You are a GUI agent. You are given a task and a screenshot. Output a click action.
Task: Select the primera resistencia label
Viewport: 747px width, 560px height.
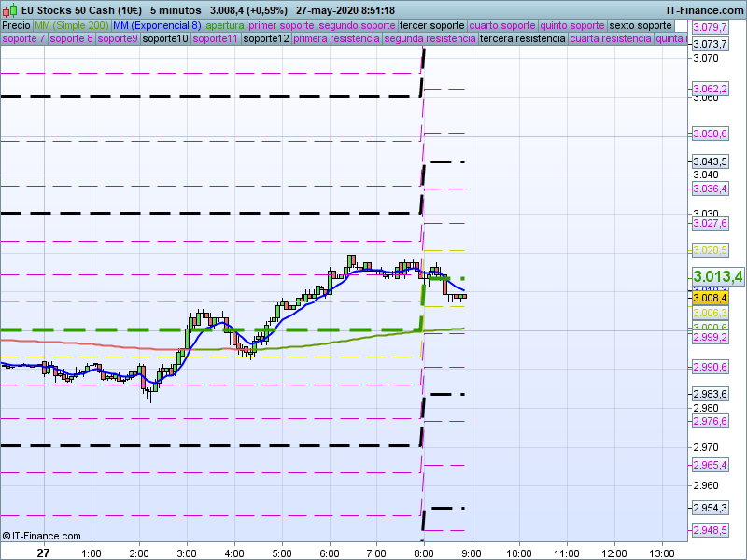(336, 39)
